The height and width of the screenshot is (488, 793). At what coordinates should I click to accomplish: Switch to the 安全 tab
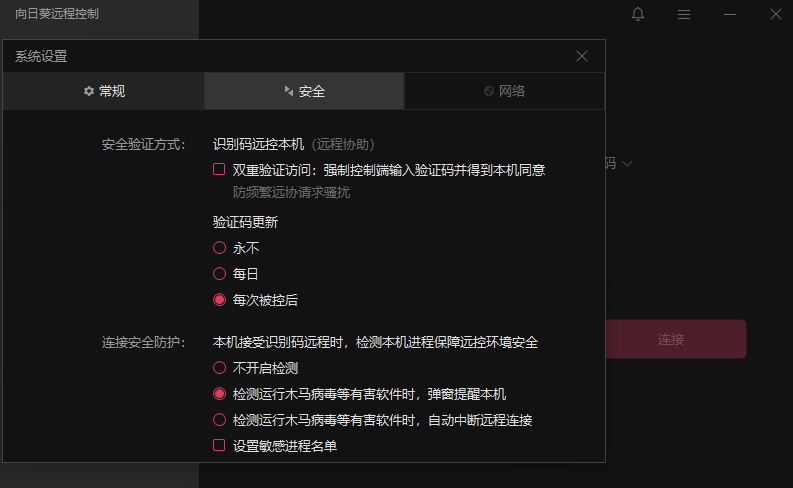[304, 91]
